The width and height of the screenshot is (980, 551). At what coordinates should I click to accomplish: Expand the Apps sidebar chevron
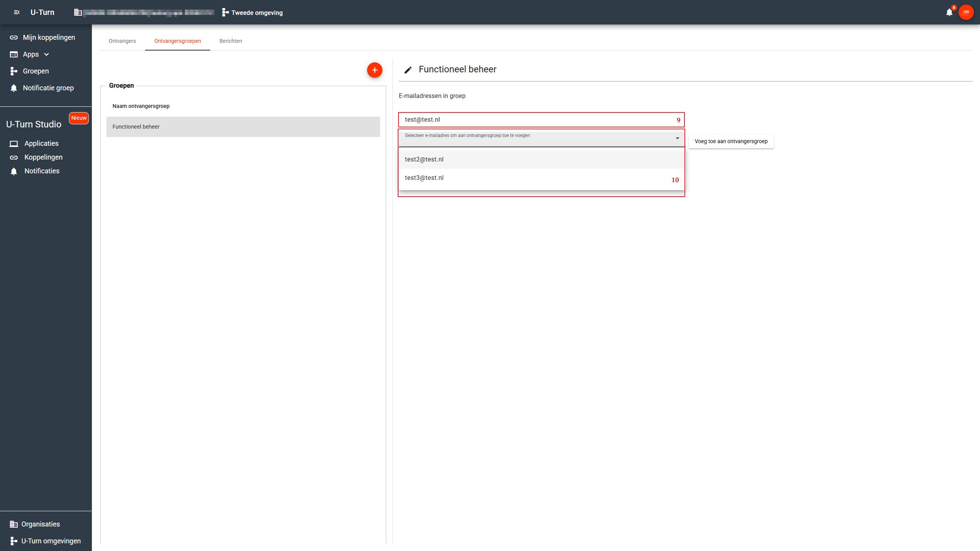coord(46,54)
